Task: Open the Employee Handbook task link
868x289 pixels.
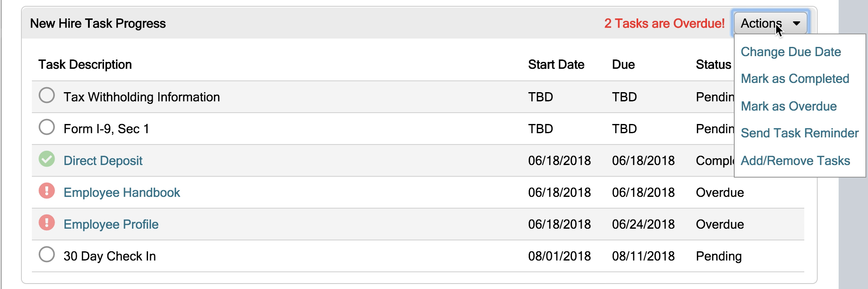Action: [122, 193]
